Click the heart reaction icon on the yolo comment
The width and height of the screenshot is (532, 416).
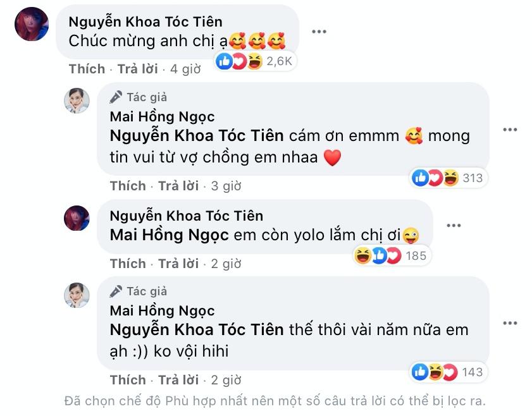click(x=392, y=255)
